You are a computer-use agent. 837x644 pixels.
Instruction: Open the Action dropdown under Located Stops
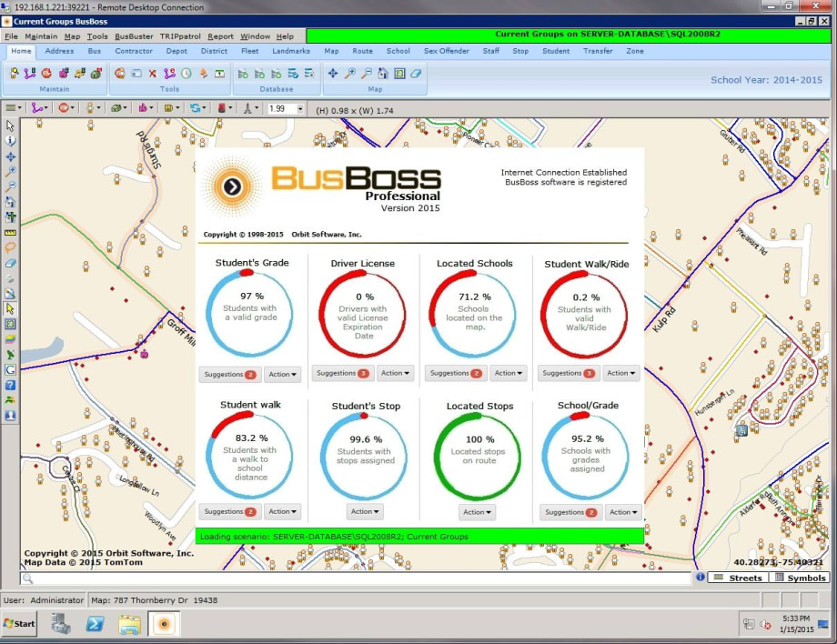tap(478, 512)
